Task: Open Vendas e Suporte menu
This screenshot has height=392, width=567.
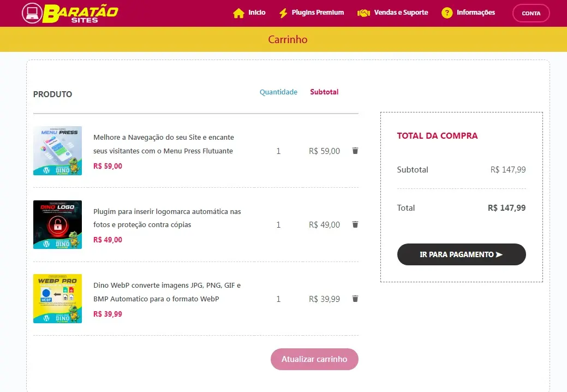Action: tap(401, 13)
